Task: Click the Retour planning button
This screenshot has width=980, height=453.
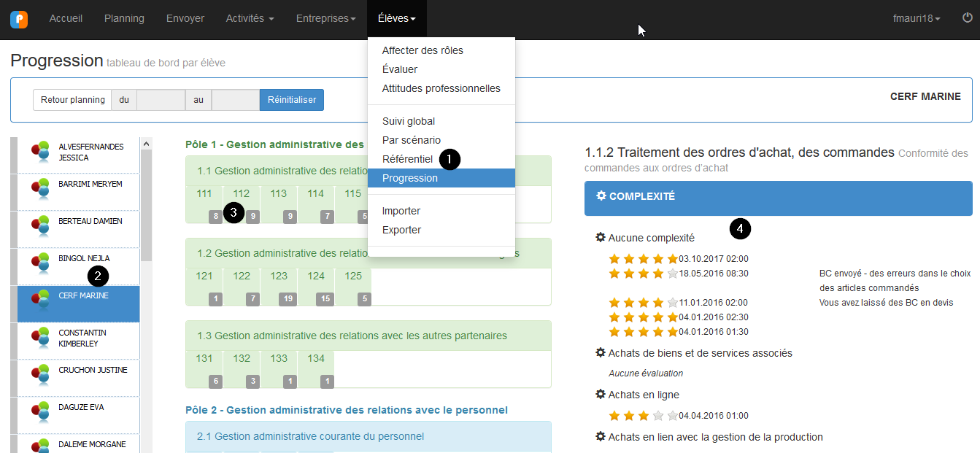Action: tap(72, 100)
